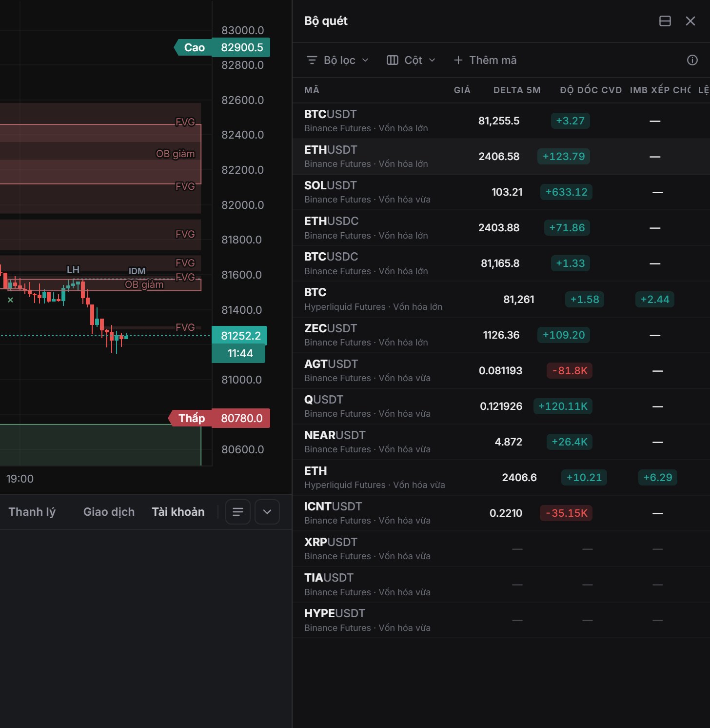This screenshot has width=710, height=728.
Task: Click the filter lines icon beside Bộ lọc
Action: tap(312, 60)
